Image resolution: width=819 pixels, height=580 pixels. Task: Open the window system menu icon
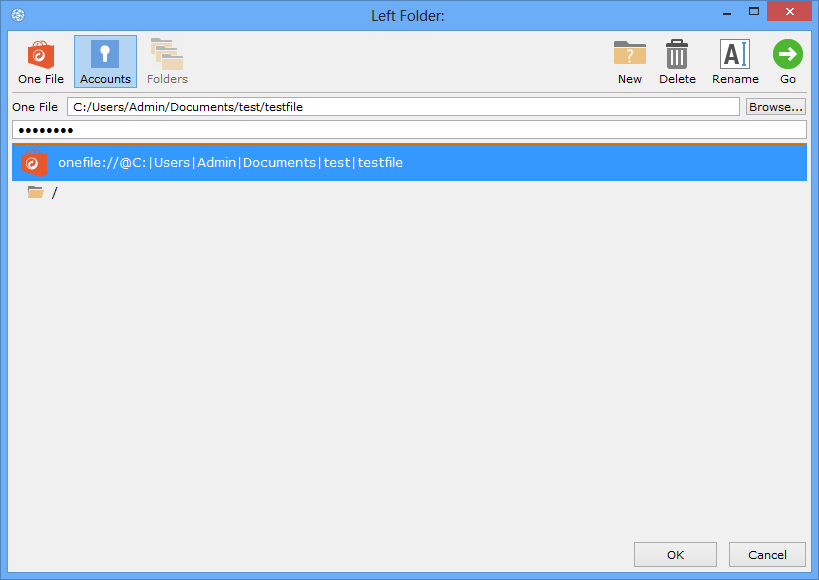pyautogui.click(x=18, y=15)
